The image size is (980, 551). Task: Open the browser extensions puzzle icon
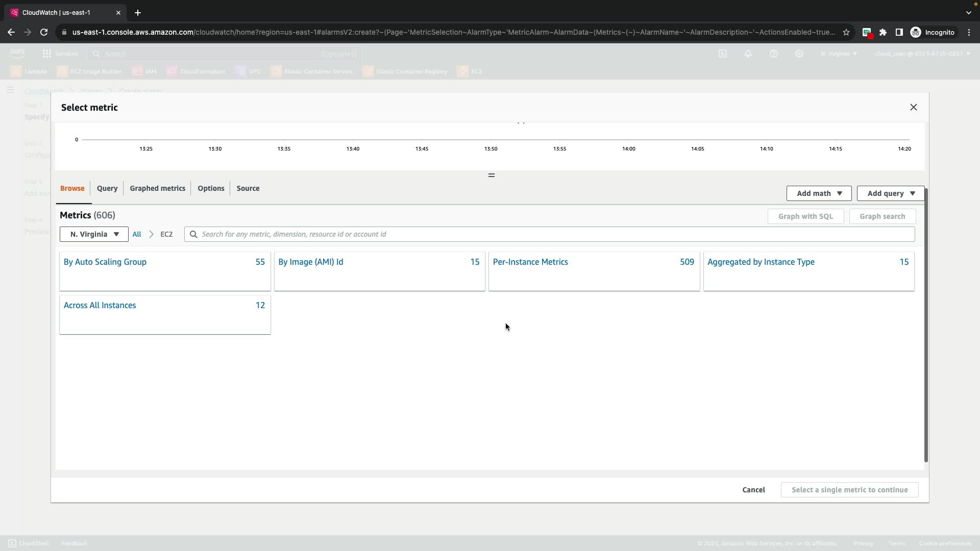point(883,32)
